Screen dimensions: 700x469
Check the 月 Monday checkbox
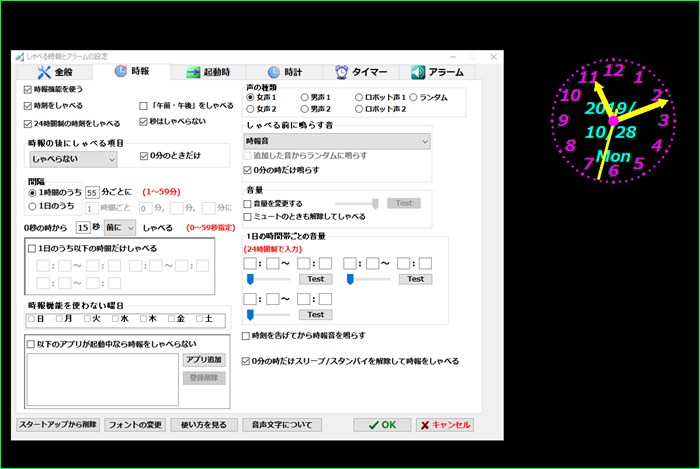[x=59, y=319]
